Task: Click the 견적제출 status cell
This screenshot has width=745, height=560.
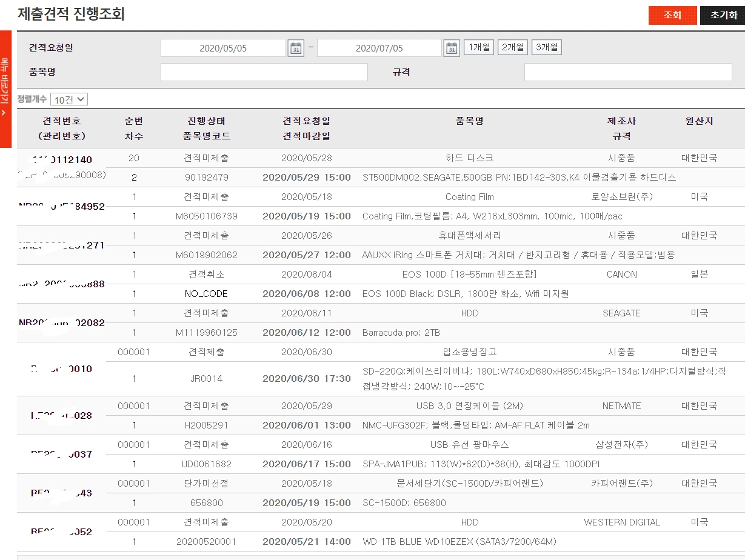Action: click(206, 352)
